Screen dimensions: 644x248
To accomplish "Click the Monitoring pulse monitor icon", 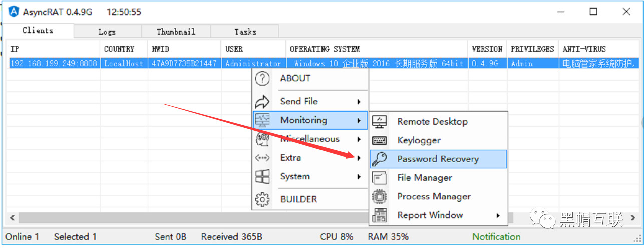I will [x=262, y=120].
